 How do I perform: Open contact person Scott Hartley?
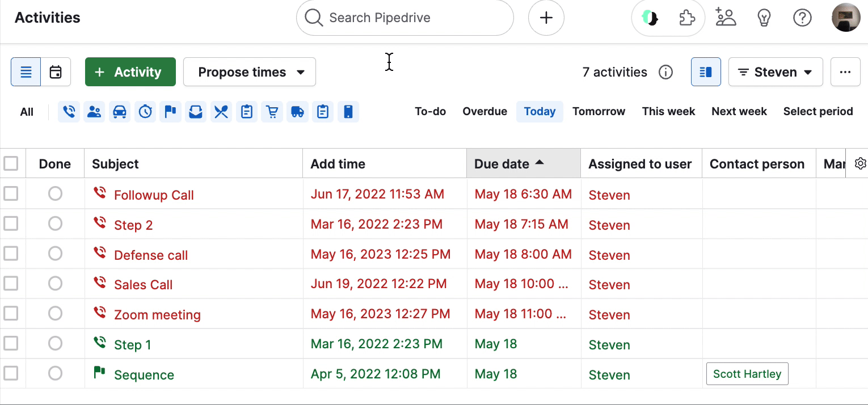[x=747, y=373]
